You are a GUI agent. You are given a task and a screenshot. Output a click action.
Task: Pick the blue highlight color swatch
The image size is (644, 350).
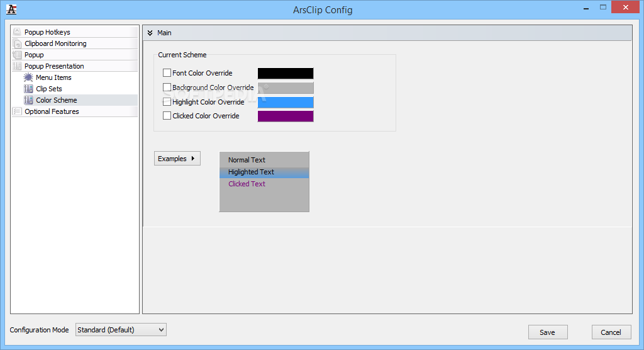[286, 102]
